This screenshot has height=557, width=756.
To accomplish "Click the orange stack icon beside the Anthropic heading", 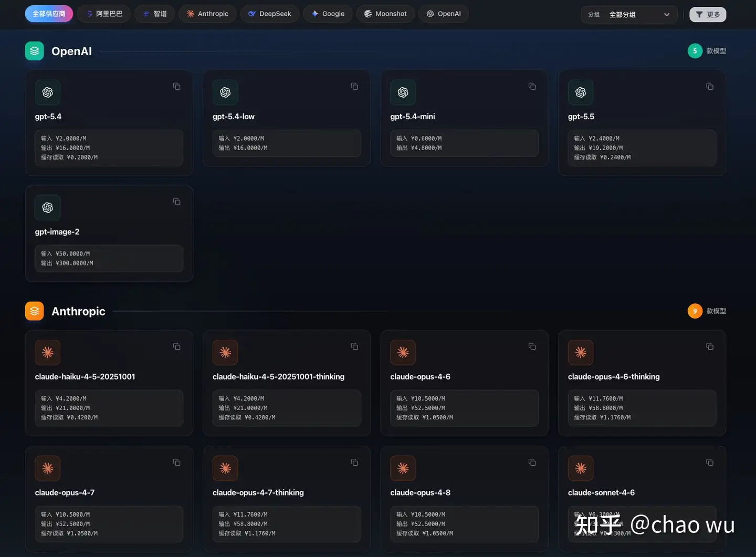I will point(35,311).
